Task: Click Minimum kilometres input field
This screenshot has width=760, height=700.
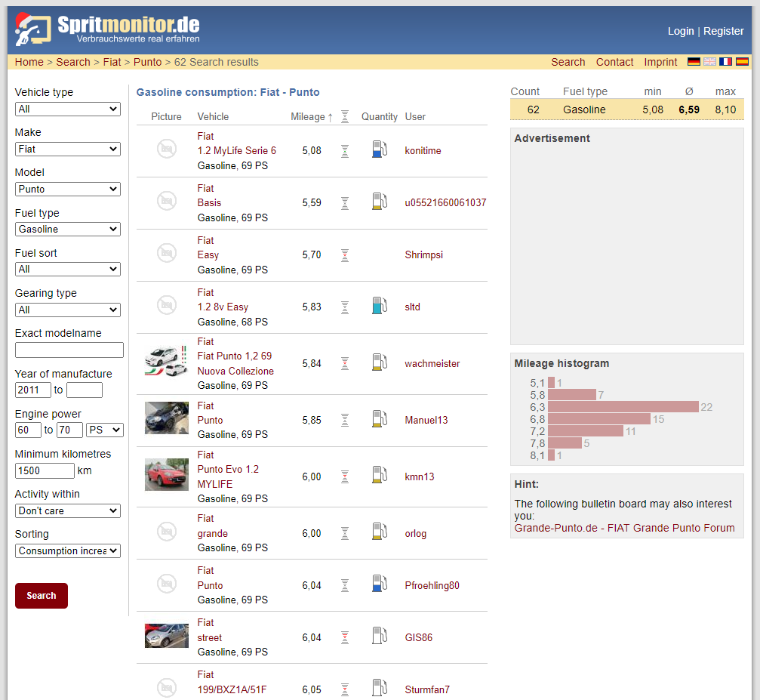Action: [x=45, y=470]
